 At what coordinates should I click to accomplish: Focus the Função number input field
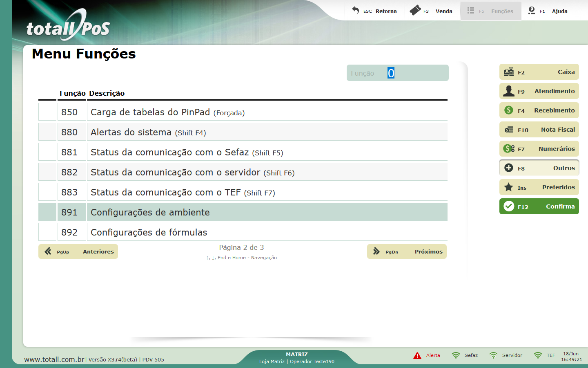coord(398,73)
